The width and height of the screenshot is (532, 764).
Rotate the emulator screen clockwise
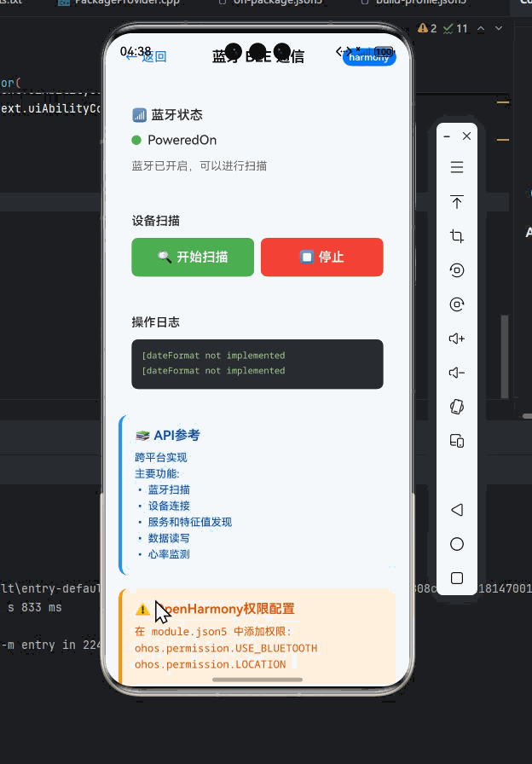(x=456, y=304)
